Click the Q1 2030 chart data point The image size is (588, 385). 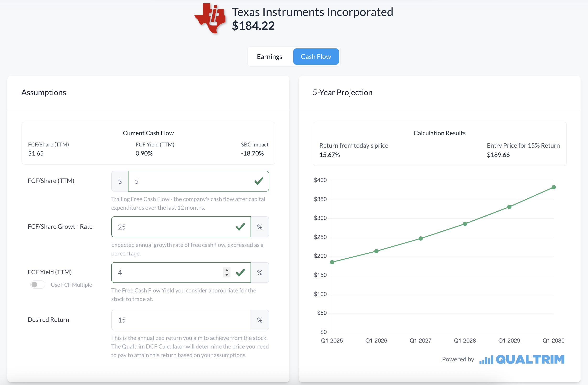pos(554,187)
